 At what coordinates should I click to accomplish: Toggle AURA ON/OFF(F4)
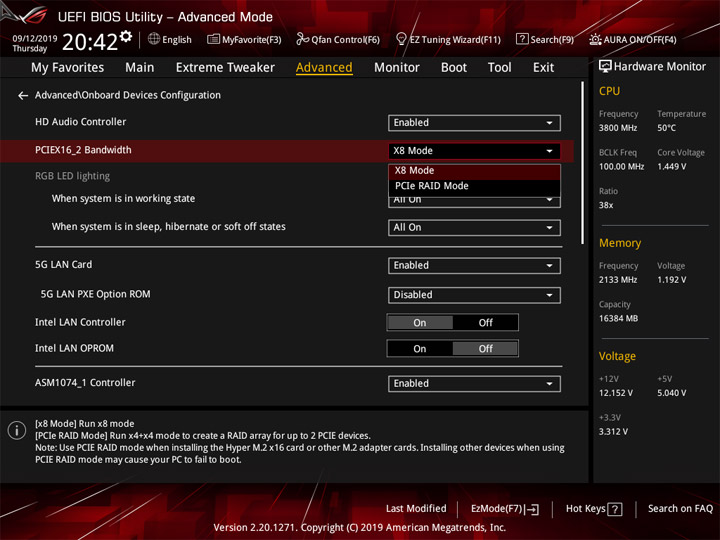[633, 39]
